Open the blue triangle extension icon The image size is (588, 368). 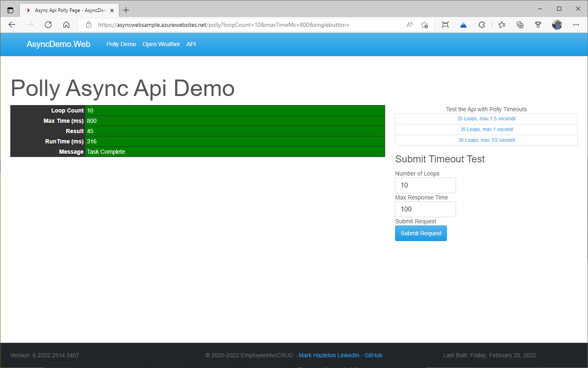463,25
